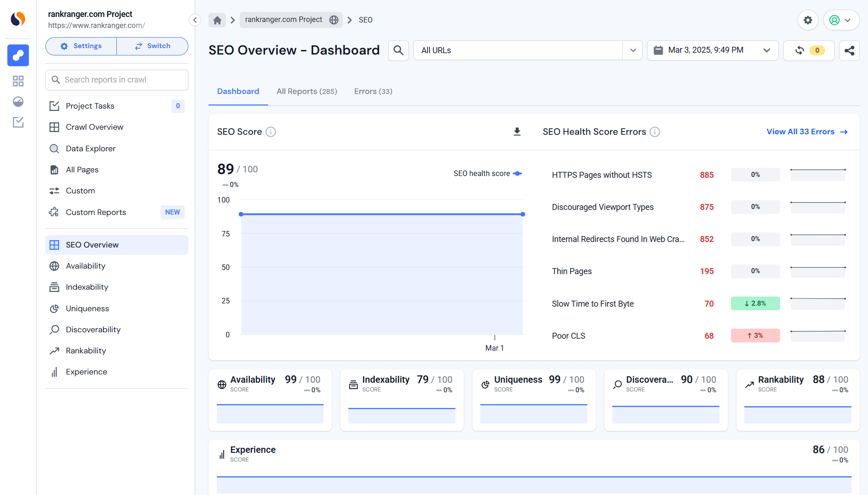The height and width of the screenshot is (495, 868).
Task: Click the project Settings button
Action: tap(81, 46)
